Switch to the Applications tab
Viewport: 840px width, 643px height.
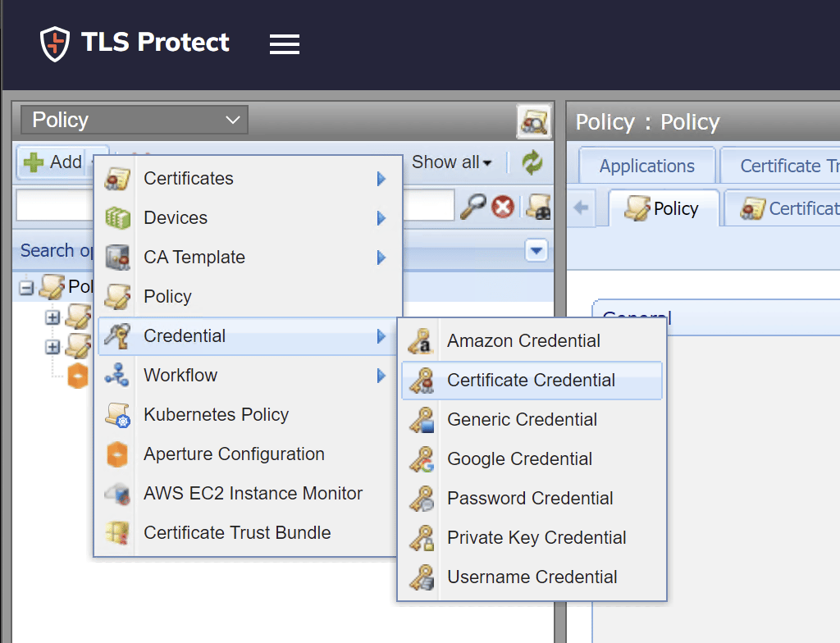click(646, 166)
